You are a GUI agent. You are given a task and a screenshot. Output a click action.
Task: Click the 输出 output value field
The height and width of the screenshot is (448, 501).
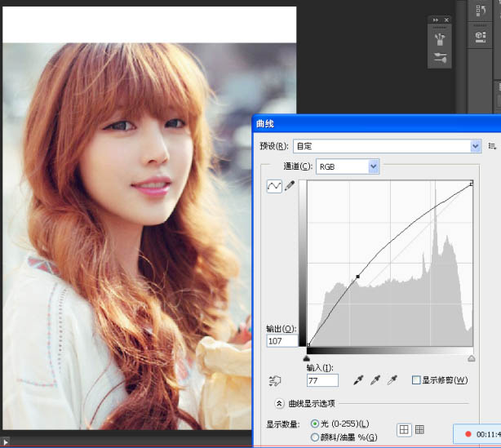point(282,341)
